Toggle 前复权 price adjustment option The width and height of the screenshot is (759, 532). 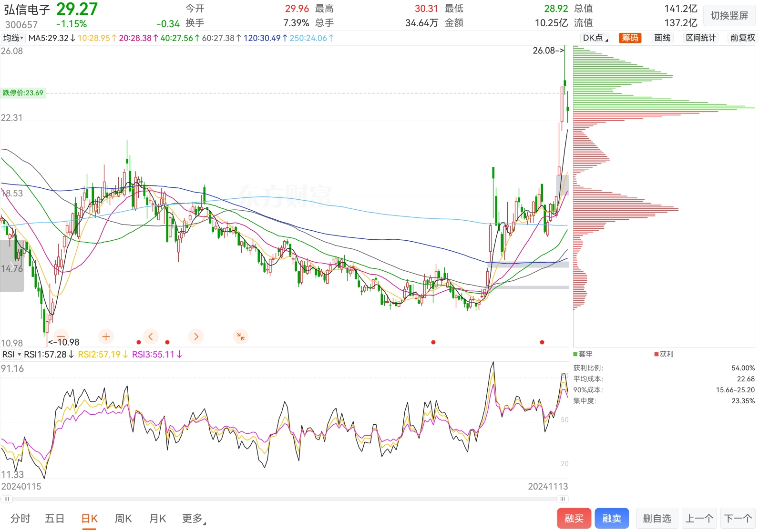[743, 38]
